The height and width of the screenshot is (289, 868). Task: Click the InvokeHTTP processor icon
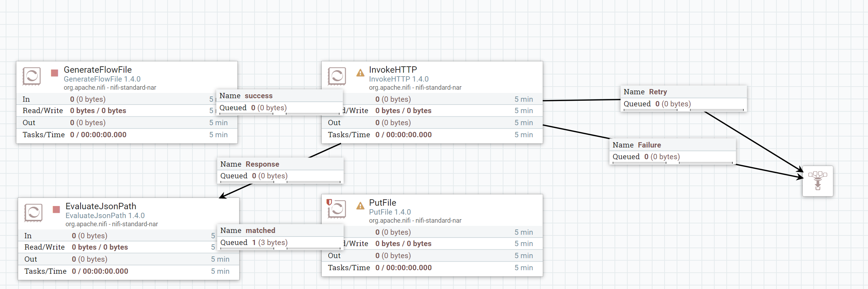point(337,76)
